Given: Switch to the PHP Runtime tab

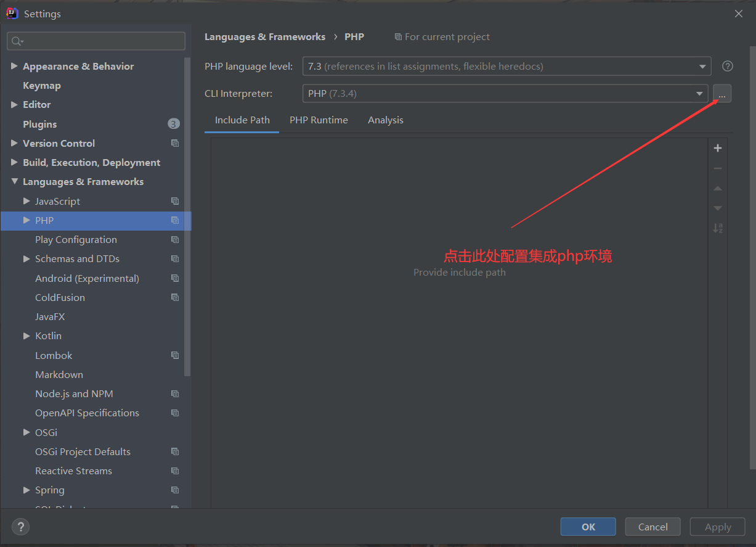Looking at the screenshot, I should (319, 120).
